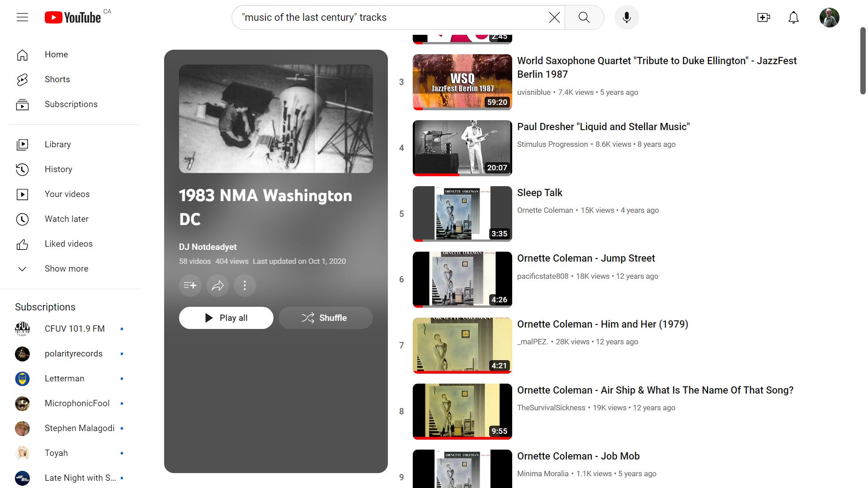The height and width of the screenshot is (488, 868).
Task: Click Play all button
Action: click(226, 318)
